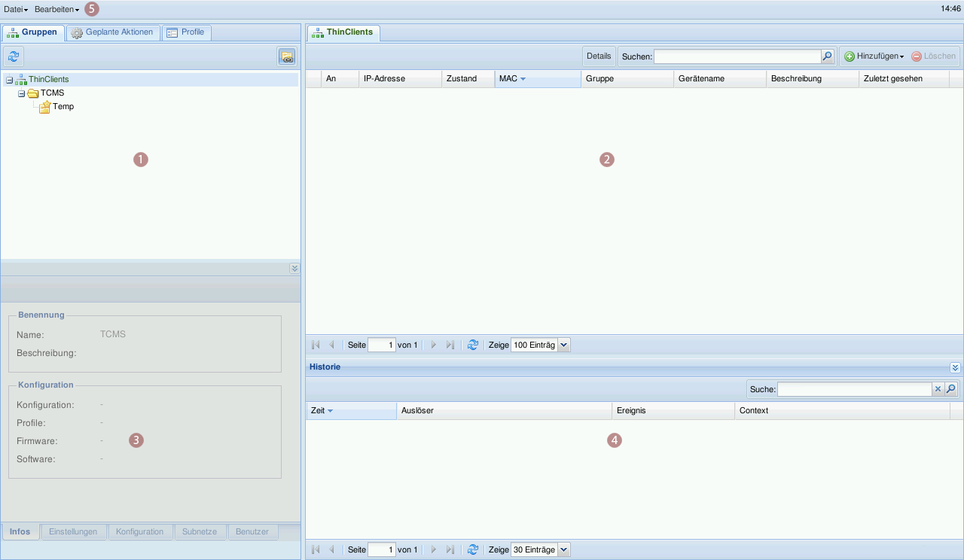The height and width of the screenshot is (560, 964).
Task: Click the refresh icon in the groups toolbar
Action: [x=14, y=56]
